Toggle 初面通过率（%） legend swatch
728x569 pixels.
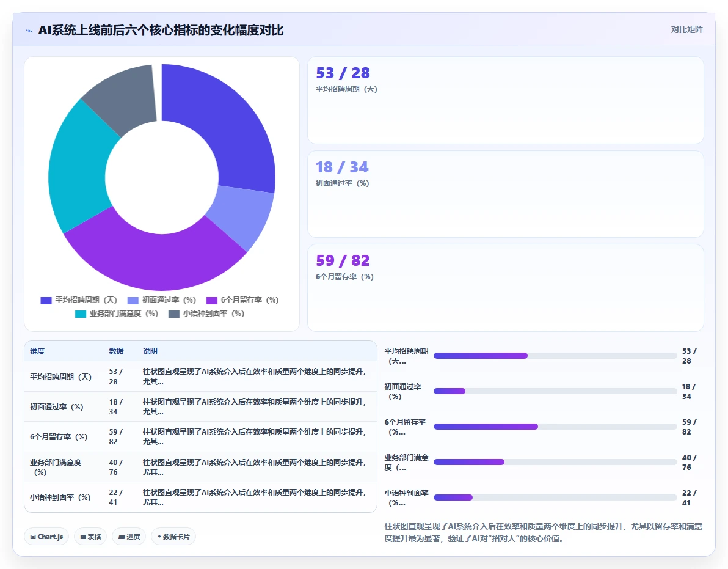133,301
